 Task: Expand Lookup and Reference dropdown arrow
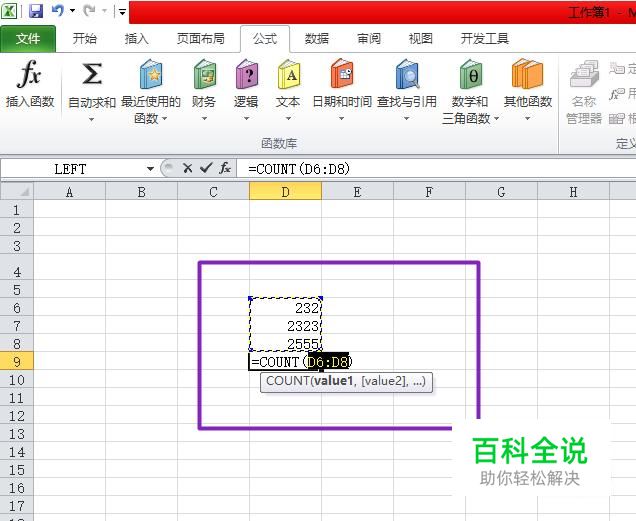click(406, 119)
